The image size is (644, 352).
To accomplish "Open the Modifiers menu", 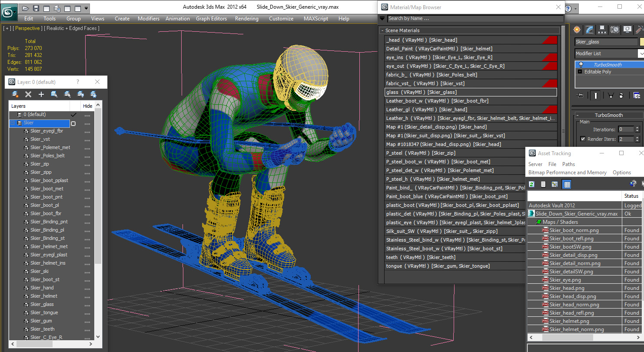I will 149,19.
